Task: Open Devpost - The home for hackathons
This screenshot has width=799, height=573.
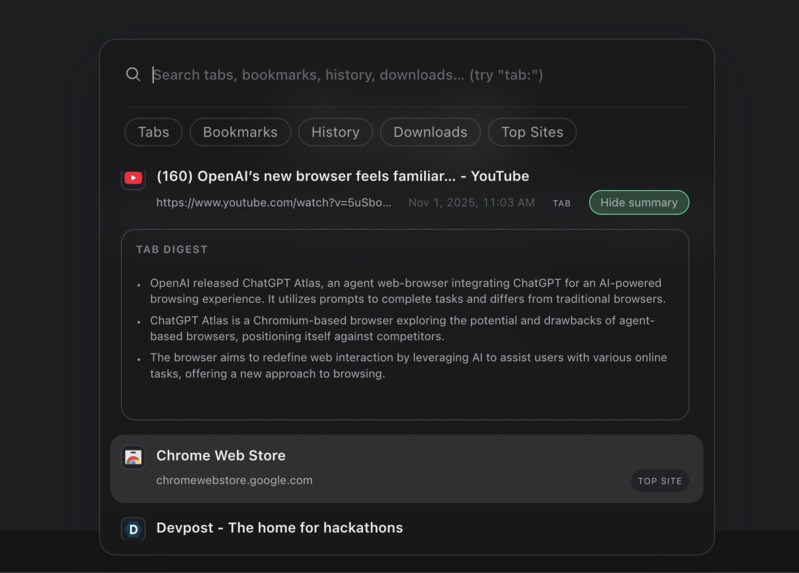Action: (279, 528)
